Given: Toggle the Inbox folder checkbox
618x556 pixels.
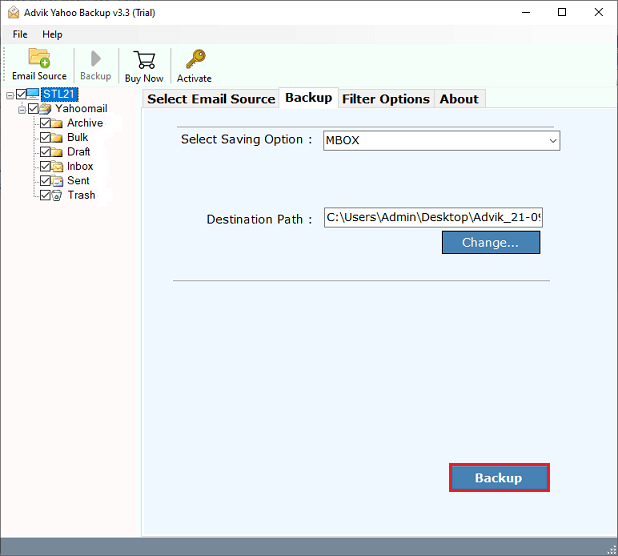Looking at the screenshot, I should (x=45, y=166).
